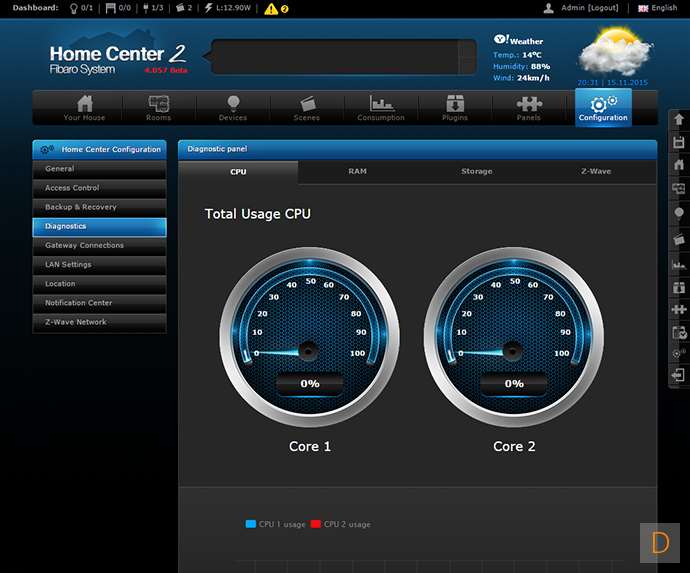Switch to the Storage tab
The image size is (690, 573).
tap(476, 172)
